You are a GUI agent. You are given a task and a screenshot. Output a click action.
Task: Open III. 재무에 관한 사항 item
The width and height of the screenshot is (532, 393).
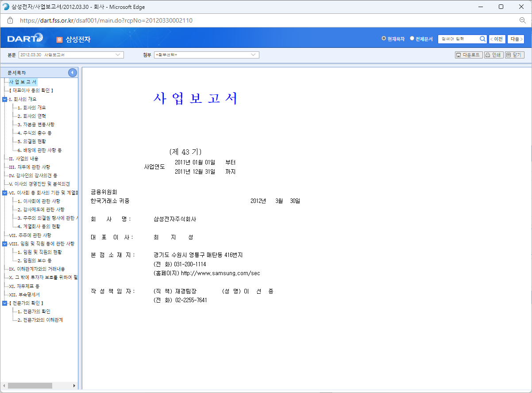[x=29, y=167]
